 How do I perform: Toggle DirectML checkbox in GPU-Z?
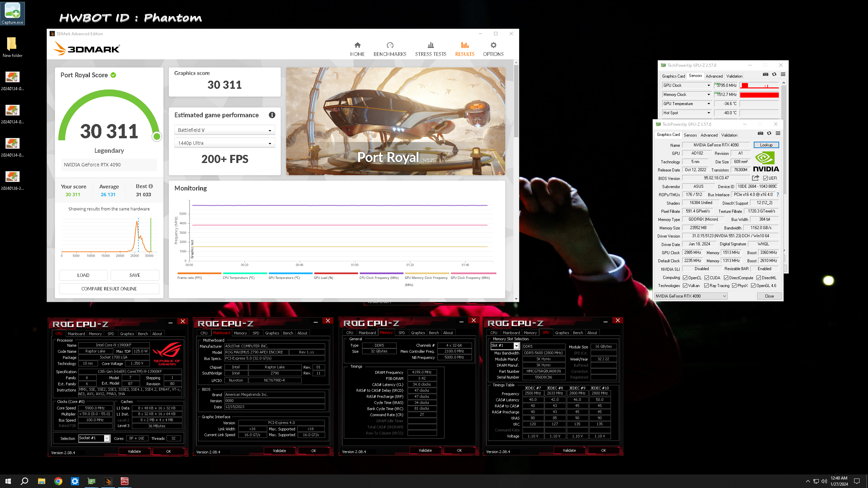(x=758, y=278)
